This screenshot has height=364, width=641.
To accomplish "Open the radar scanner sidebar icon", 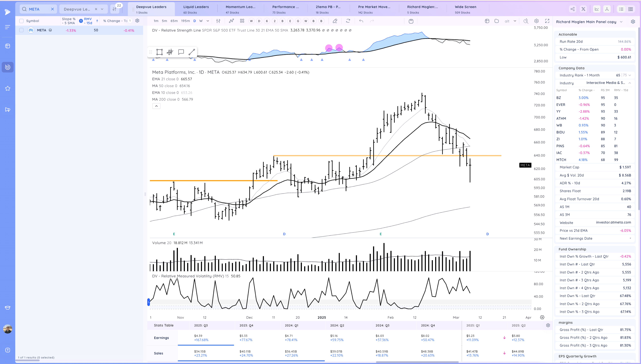I will click(8, 67).
